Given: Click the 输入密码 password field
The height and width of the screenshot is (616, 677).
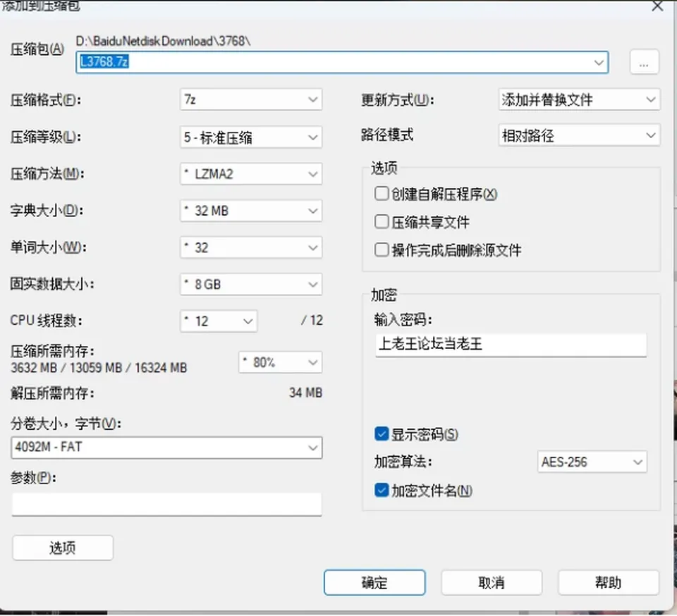Looking at the screenshot, I should [x=511, y=344].
